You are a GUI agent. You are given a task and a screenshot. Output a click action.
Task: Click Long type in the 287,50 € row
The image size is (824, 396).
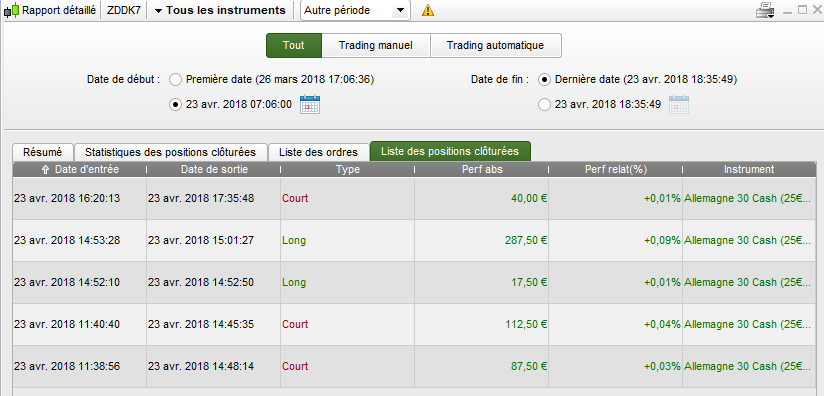(x=294, y=240)
